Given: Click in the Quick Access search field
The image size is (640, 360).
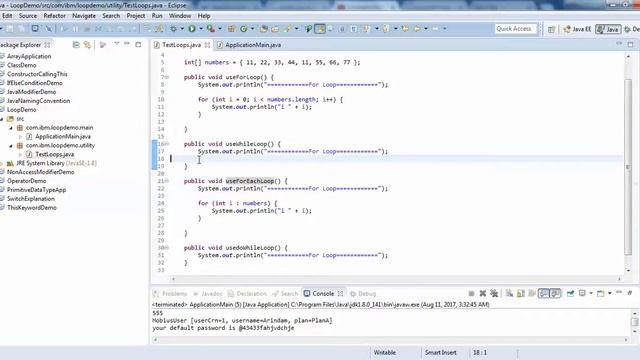Looking at the screenshot, I should [x=516, y=29].
